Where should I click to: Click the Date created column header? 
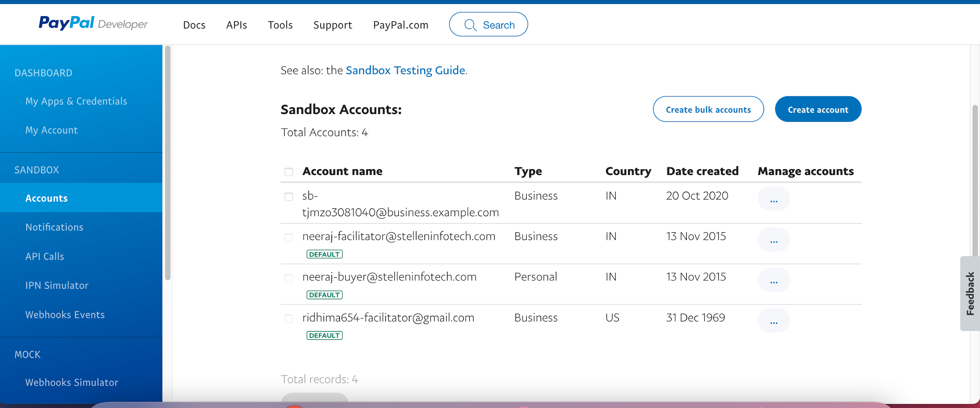(702, 171)
